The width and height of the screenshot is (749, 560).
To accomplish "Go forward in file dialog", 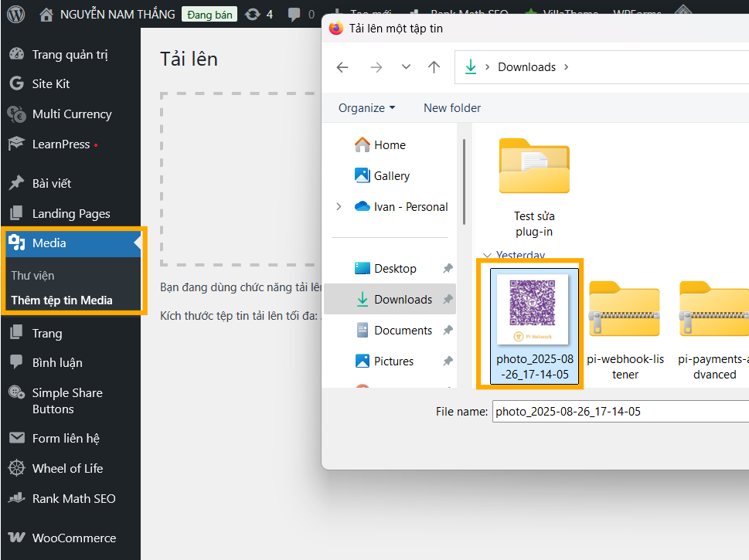I will coord(376,67).
